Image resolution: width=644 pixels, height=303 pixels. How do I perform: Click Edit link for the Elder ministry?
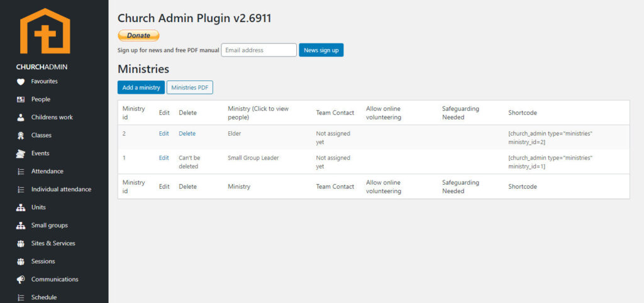164,134
